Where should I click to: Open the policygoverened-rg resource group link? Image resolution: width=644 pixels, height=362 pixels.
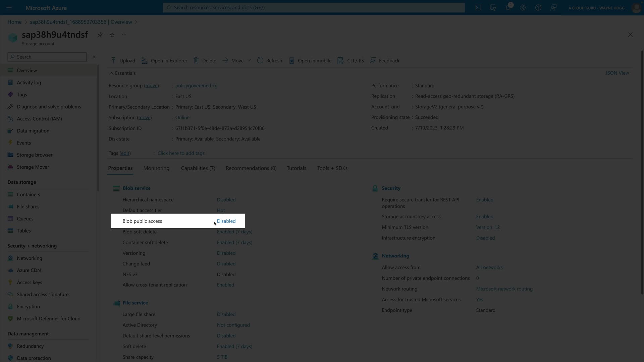coord(196,85)
